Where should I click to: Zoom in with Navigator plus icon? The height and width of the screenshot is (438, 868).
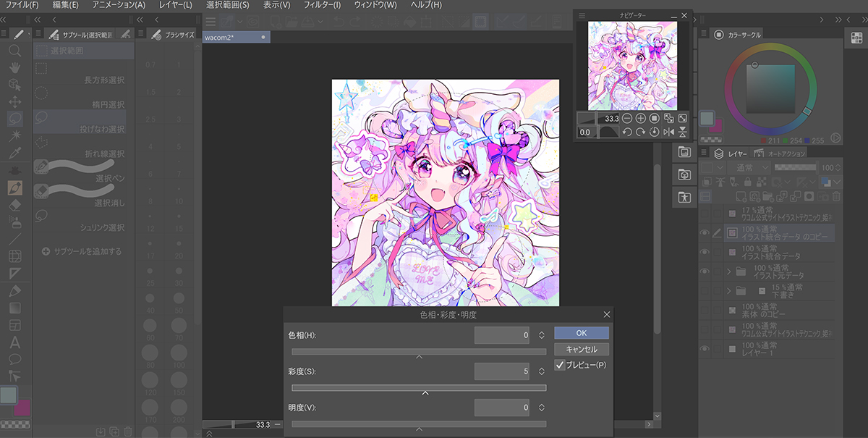tap(641, 118)
